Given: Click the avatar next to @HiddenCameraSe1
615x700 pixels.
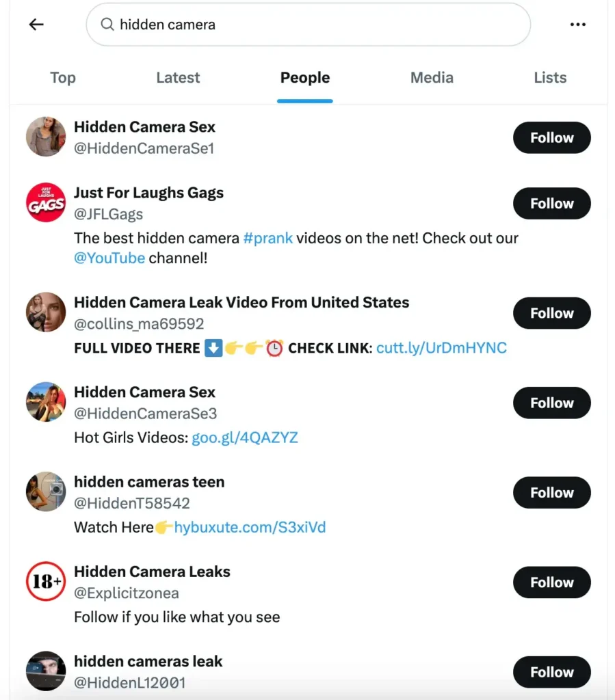Looking at the screenshot, I should tap(46, 137).
